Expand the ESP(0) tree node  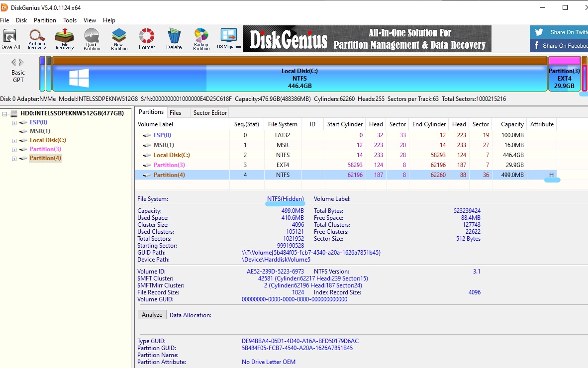14,122
